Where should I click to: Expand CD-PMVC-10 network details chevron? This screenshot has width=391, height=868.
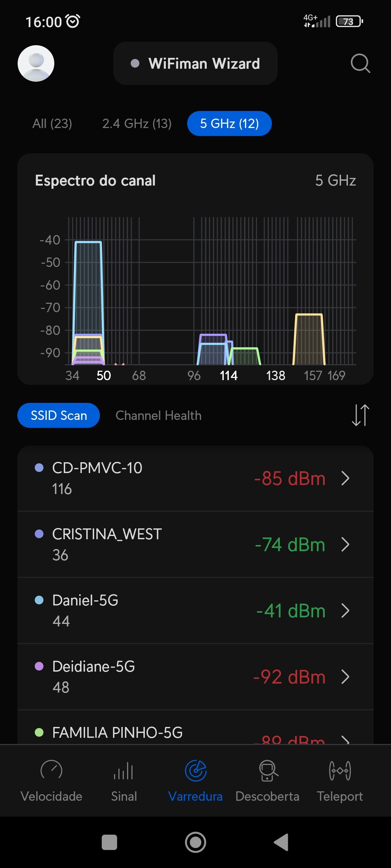[346, 478]
